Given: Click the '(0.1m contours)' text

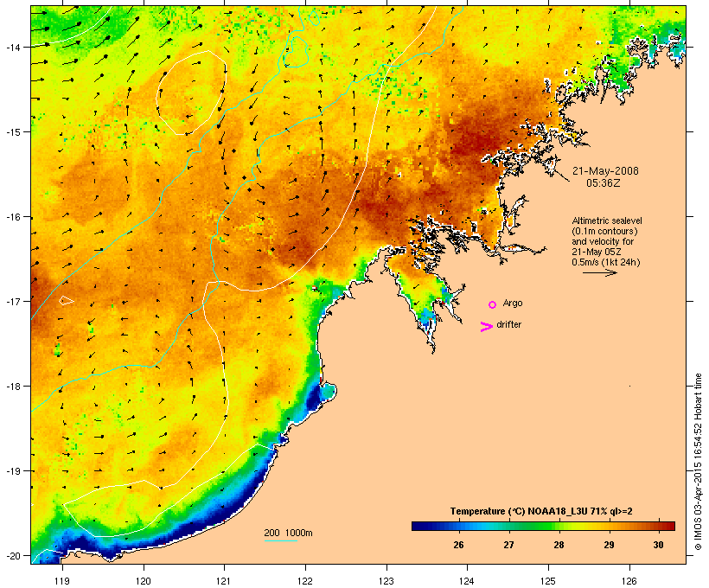Looking at the screenshot, I should pos(604,231).
